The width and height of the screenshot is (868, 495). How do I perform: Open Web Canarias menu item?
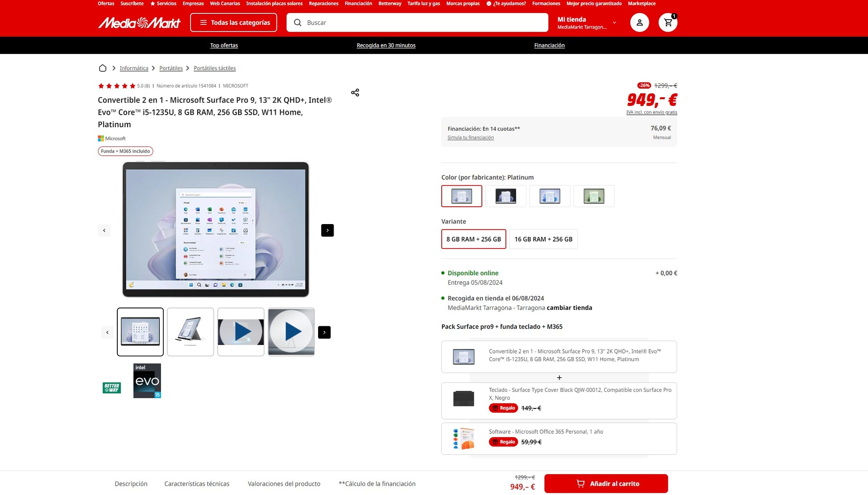225,4
